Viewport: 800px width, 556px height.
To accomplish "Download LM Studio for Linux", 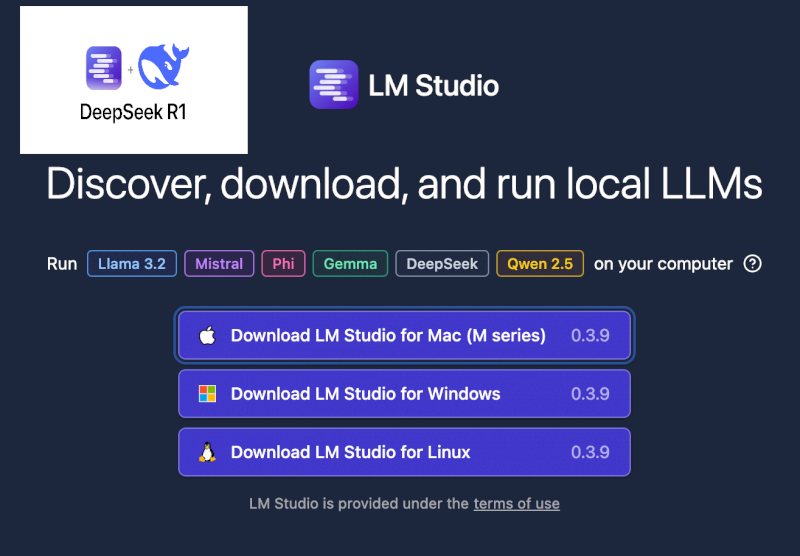I will pyautogui.click(x=405, y=452).
